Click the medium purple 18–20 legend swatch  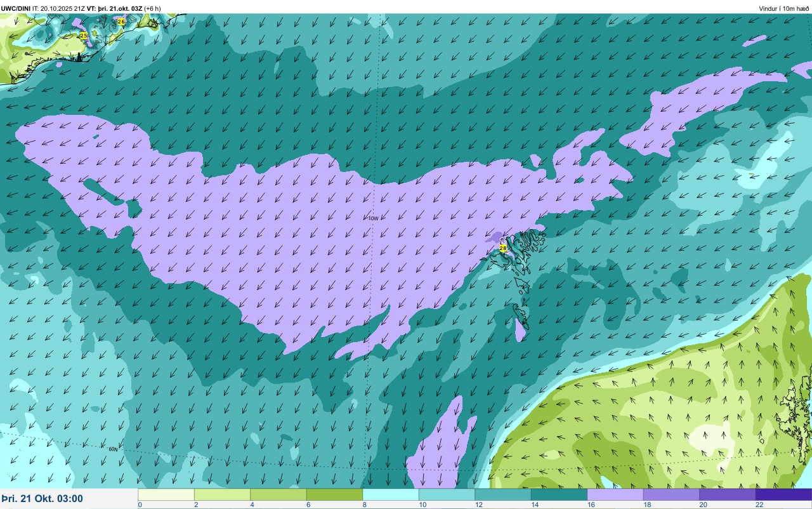pos(671,494)
